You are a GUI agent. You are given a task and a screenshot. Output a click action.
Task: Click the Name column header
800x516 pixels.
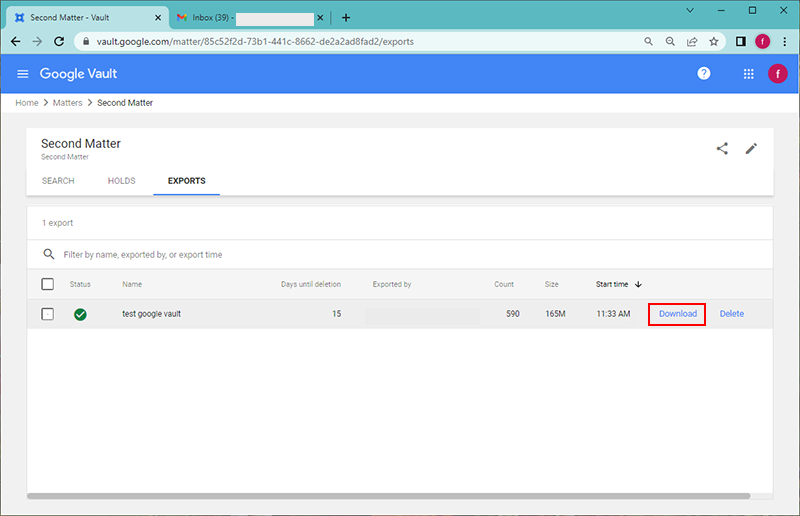[x=132, y=284]
